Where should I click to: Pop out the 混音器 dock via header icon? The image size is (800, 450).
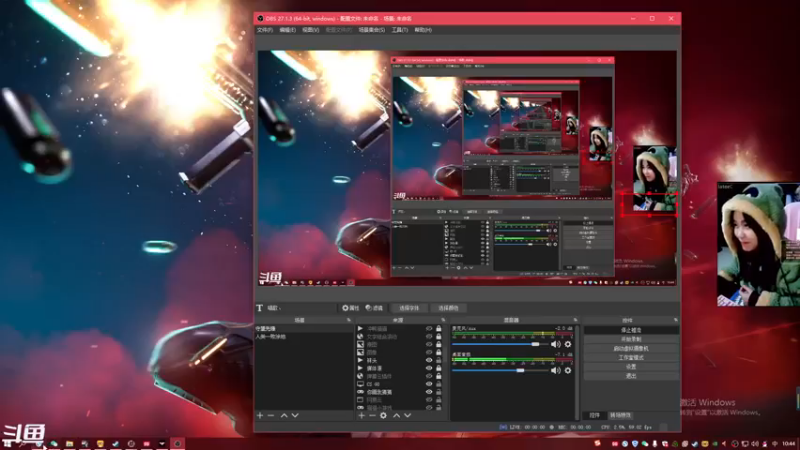(575, 320)
